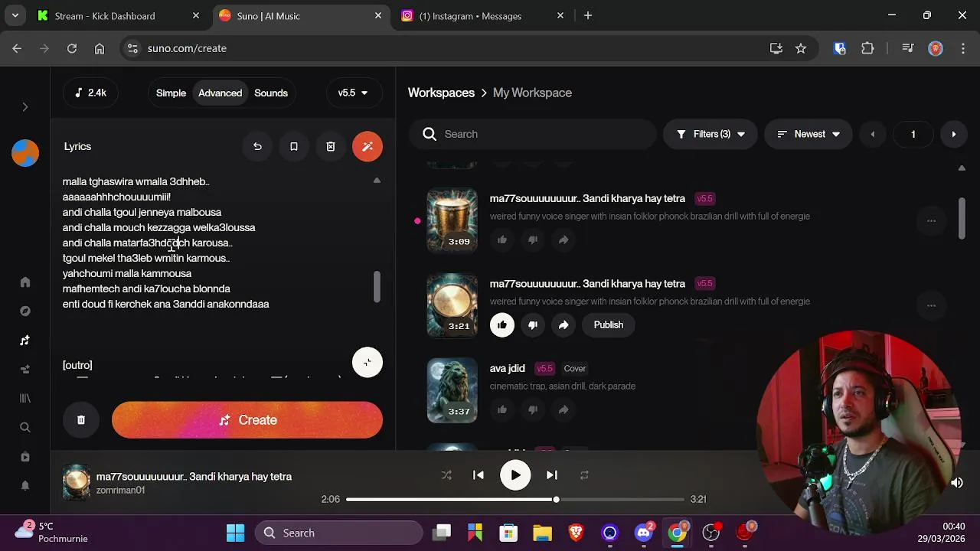Viewport: 980px width, 551px height.
Task: Switch to the Stream - Kick Dashboard tab
Action: coord(120,16)
